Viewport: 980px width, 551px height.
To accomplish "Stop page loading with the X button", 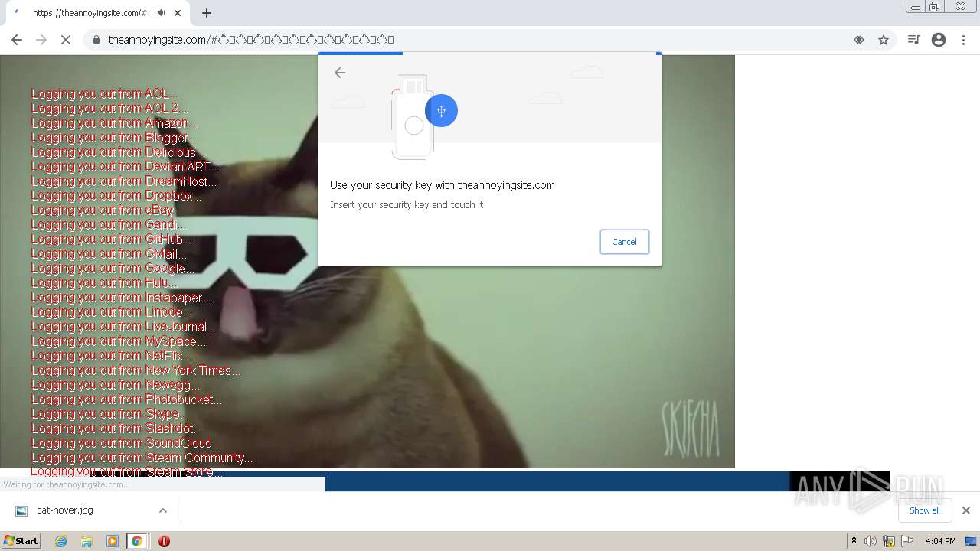I will point(66,40).
